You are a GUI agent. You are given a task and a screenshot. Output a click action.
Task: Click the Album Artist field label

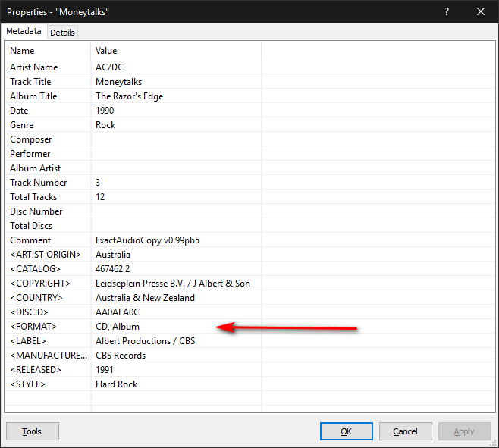(35, 168)
